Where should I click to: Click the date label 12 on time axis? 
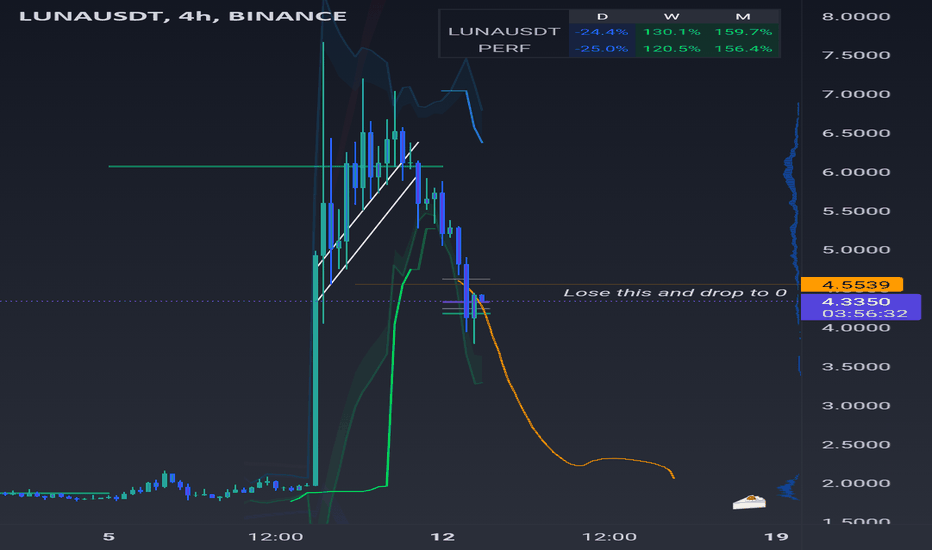coord(442,537)
